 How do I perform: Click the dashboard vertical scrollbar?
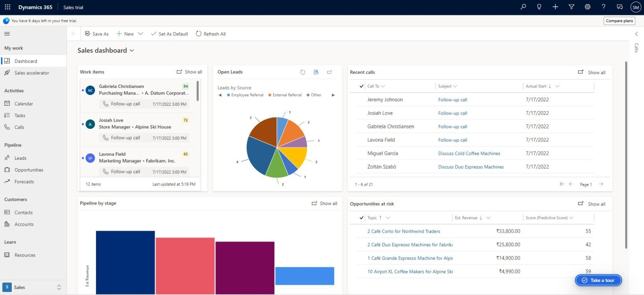click(x=626, y=155)
